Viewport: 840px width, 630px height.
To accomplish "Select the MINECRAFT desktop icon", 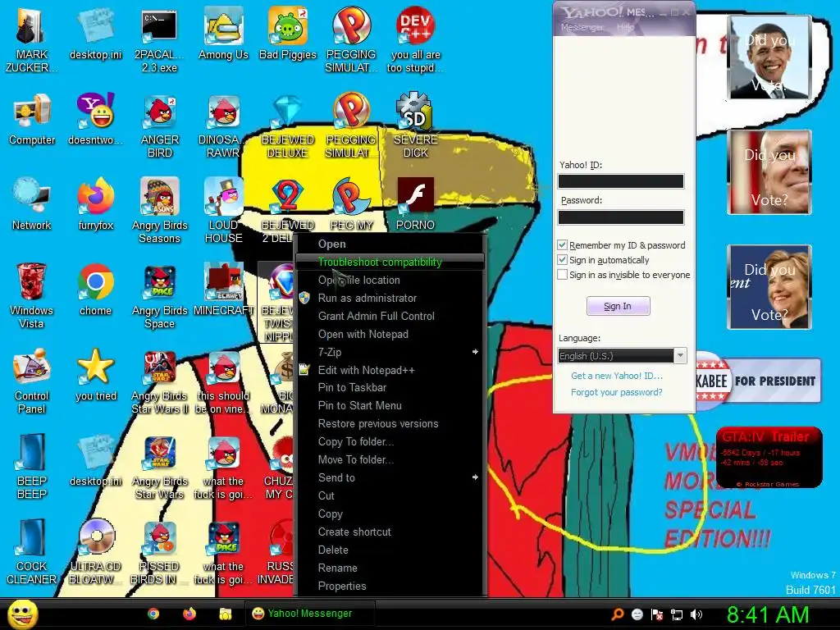I will 223,290.
